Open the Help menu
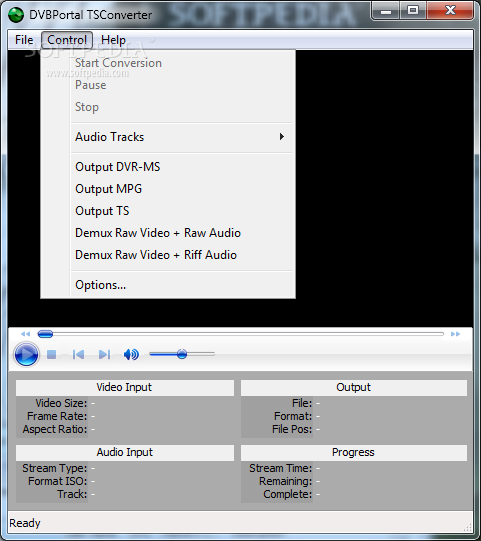 click(x=113, y=40)
